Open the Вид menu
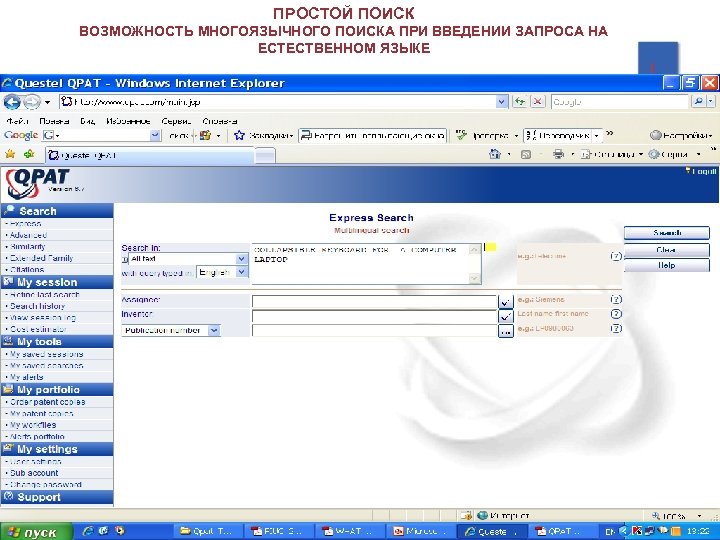The height and width of the screenshot is (540, 720). 87,121
